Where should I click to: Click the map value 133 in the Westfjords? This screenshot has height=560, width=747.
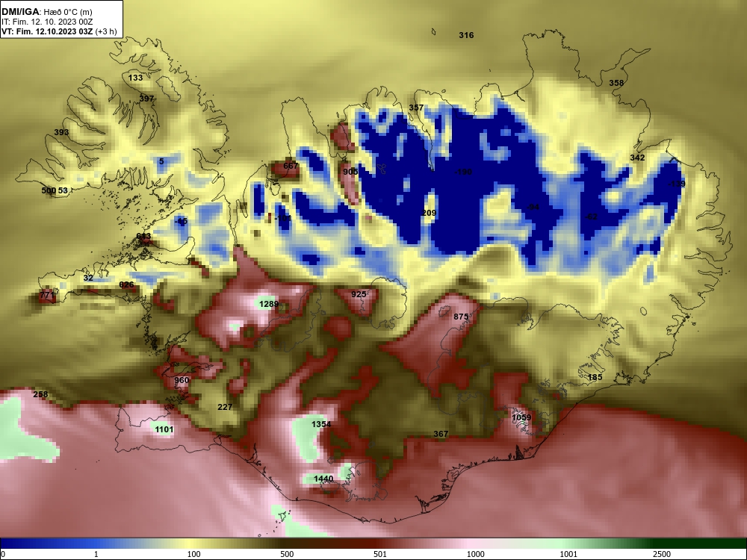pyautogui.click(x=135, y=78)
